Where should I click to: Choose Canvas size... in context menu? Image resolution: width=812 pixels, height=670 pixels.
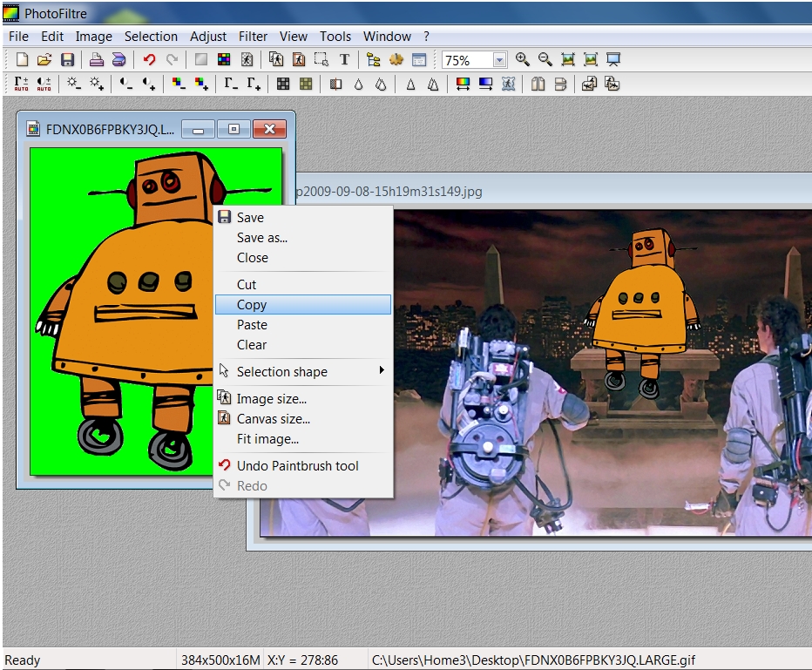pos(303,419)
